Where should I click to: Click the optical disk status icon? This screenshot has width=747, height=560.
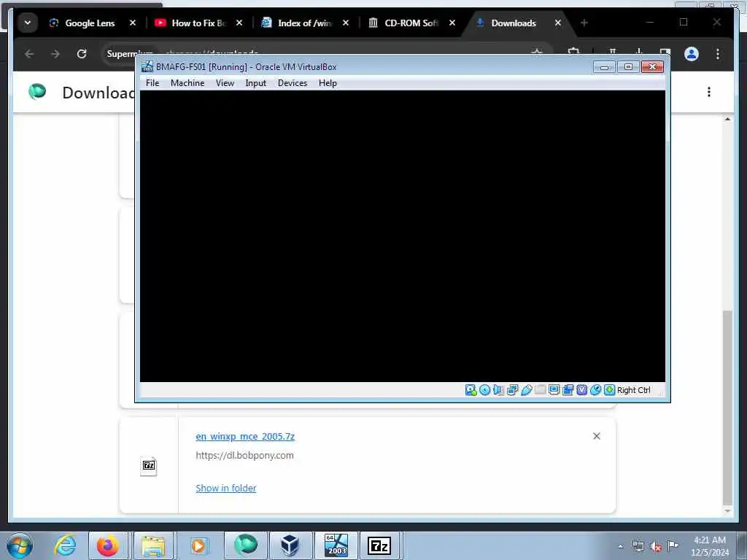pos(484,390)
